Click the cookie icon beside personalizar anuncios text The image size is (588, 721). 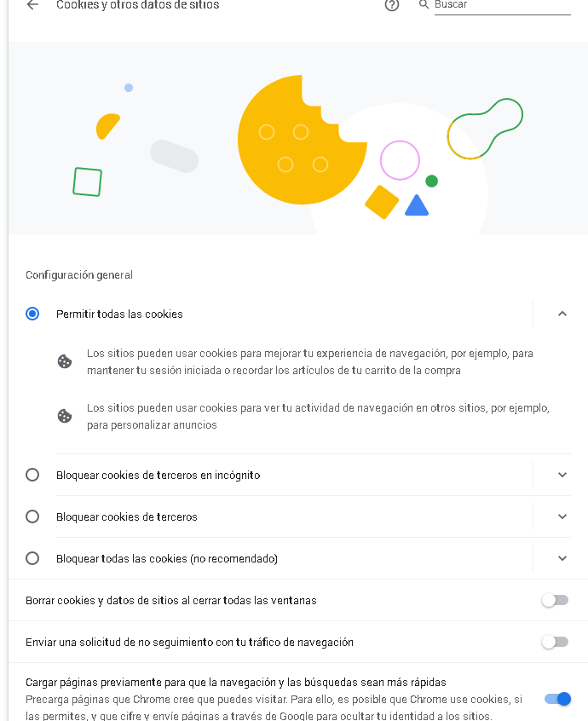[x=65, y=416]
